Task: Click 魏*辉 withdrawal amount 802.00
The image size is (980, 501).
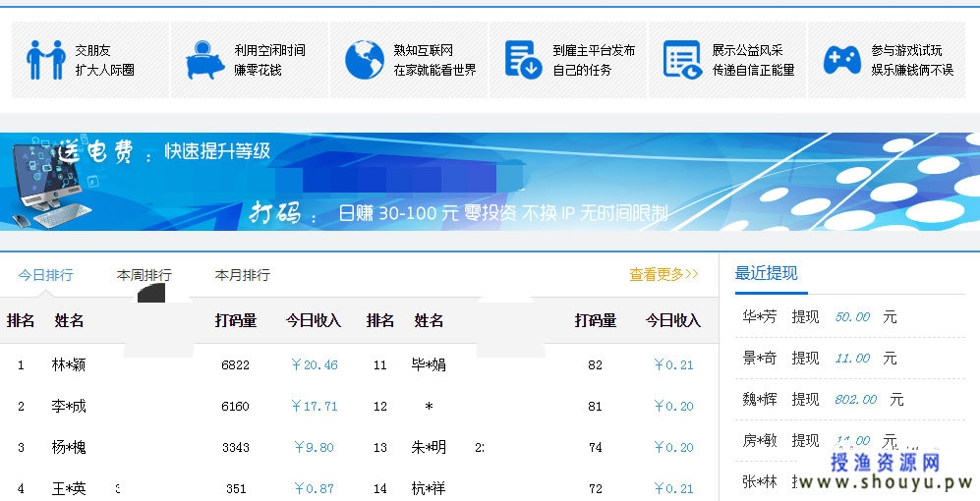Action: pyautogui.click(x=855, y=400)
